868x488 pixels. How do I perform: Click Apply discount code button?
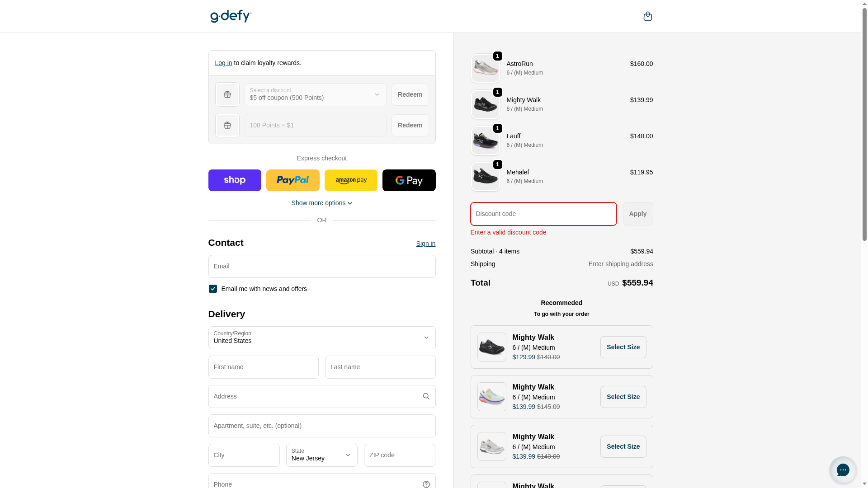click(637, 214)
